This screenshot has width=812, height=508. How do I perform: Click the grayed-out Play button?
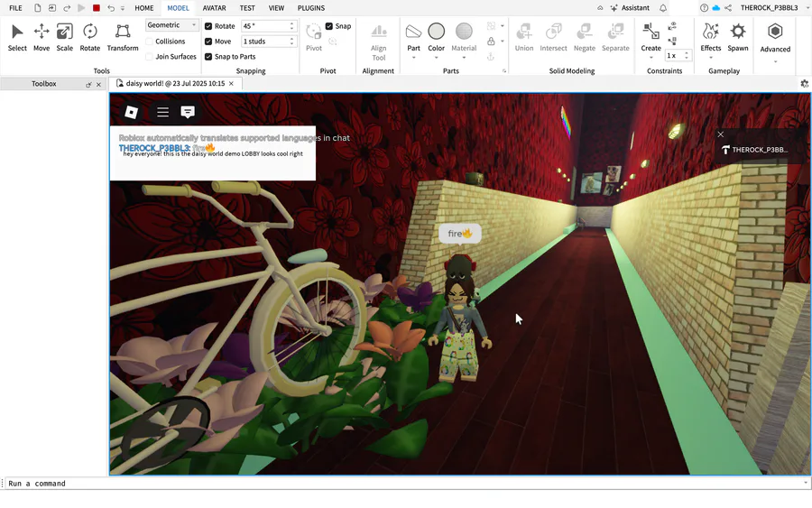click(81, 8)
